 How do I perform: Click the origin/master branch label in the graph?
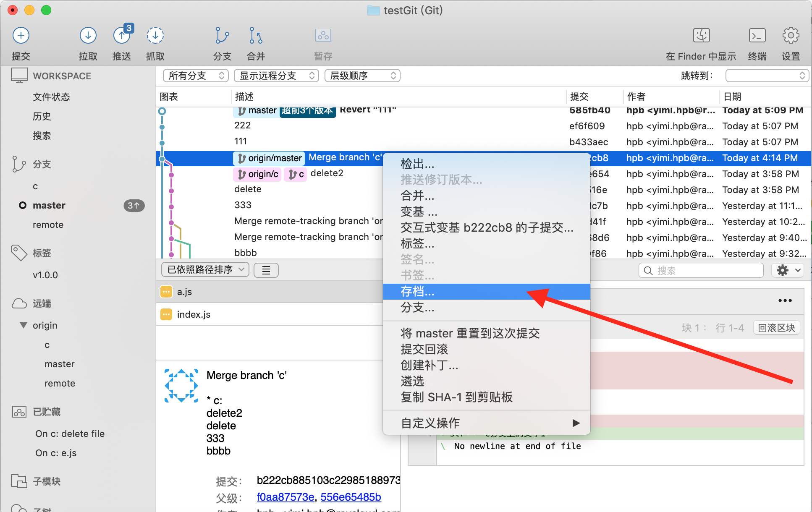269,158
